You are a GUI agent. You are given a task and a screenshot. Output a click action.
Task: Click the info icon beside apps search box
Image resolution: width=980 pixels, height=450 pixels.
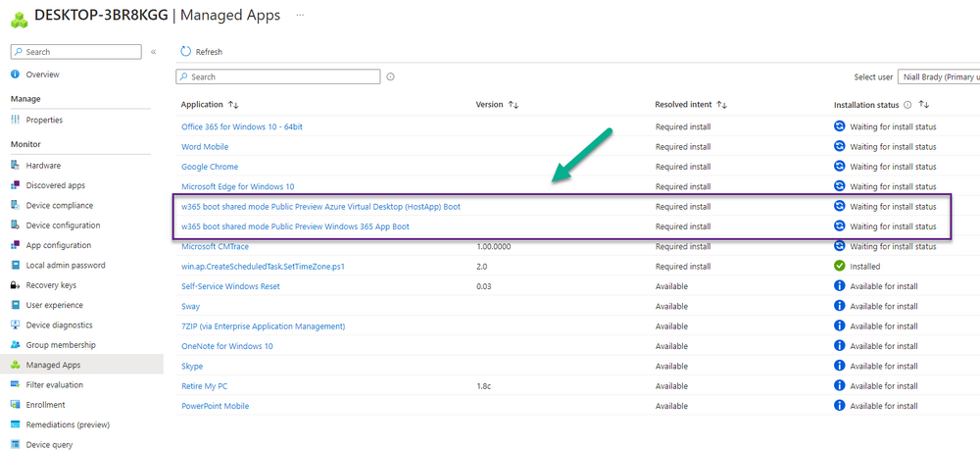coord(391,76)
